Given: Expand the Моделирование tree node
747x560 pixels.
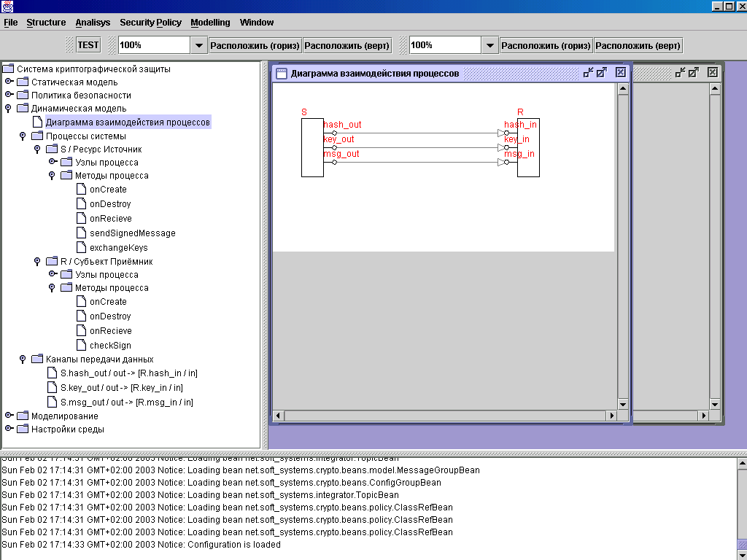Looking at the screenshot, I should [x=9, y=416].
